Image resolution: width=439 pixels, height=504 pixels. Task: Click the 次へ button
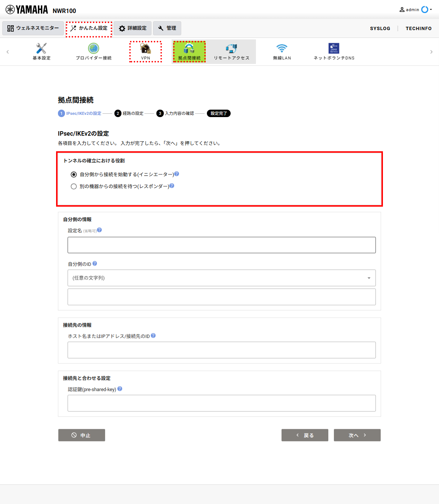click(357, 435)
